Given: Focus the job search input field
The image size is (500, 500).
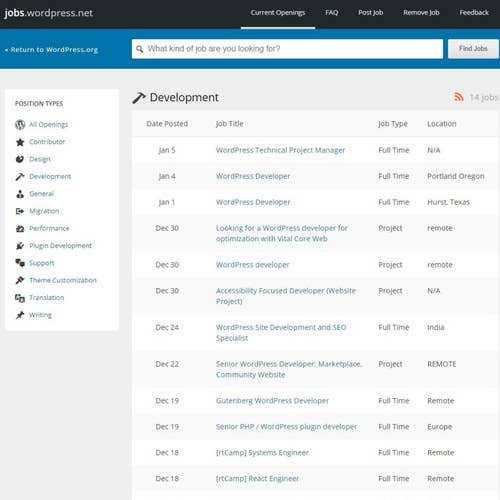Looking at the screenshot, I should tap(287, 49).
